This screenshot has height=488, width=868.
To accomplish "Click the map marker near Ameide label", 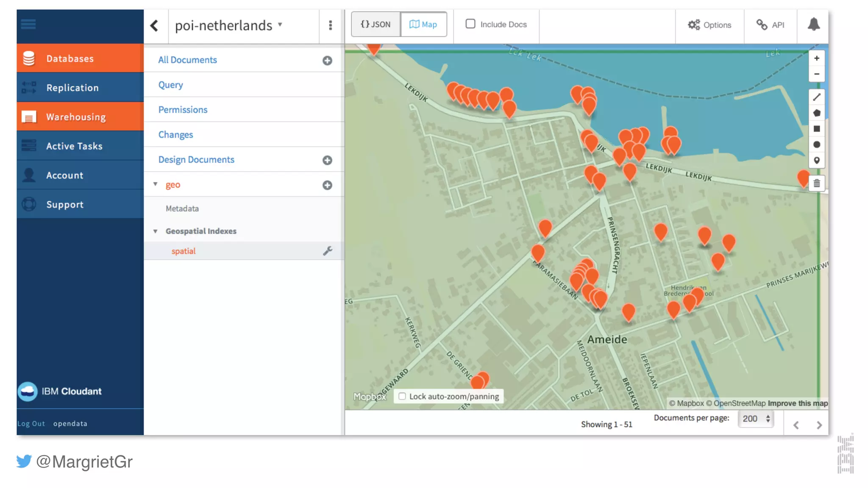I will pyautogui.click(x=628, y=311).
